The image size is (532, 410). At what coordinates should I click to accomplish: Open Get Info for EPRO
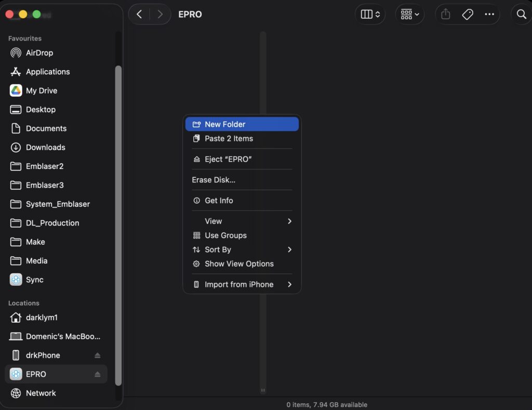pyautogui.click(x=219, y=201)
